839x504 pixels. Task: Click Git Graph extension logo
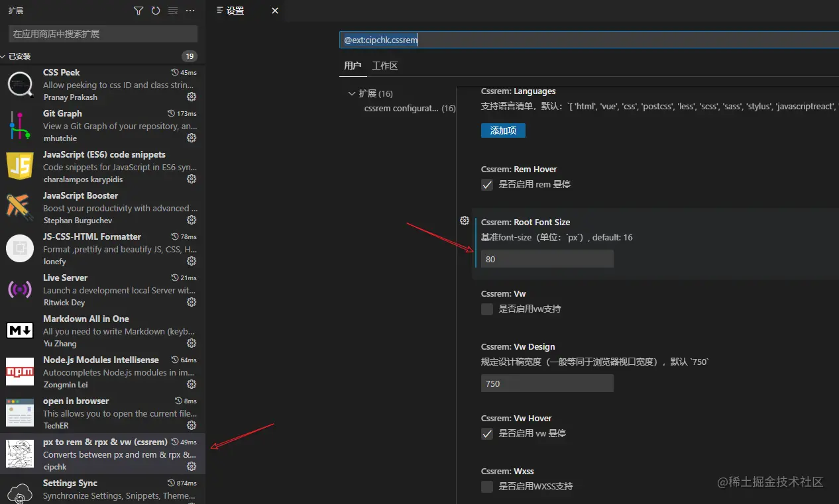point(20,125)
